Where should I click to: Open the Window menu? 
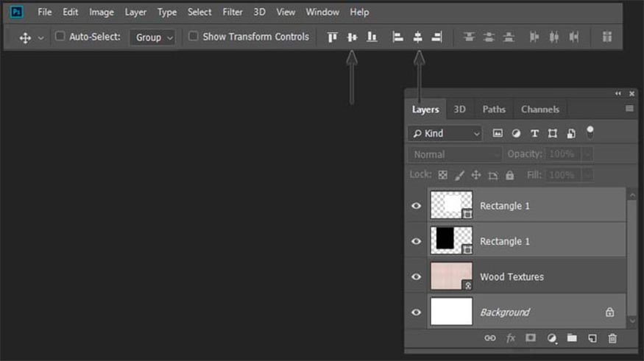click(322, 12)
